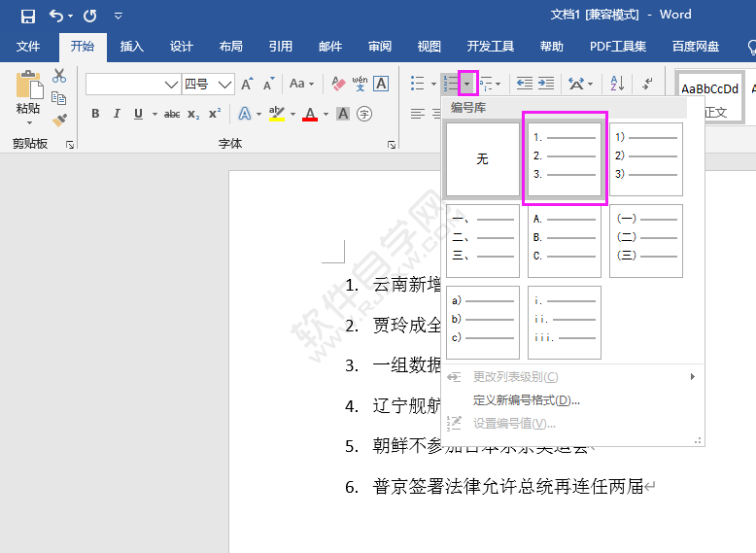756x553 pixels.
Task: Select the Format Painter brush
Action: tap(60, 120)
